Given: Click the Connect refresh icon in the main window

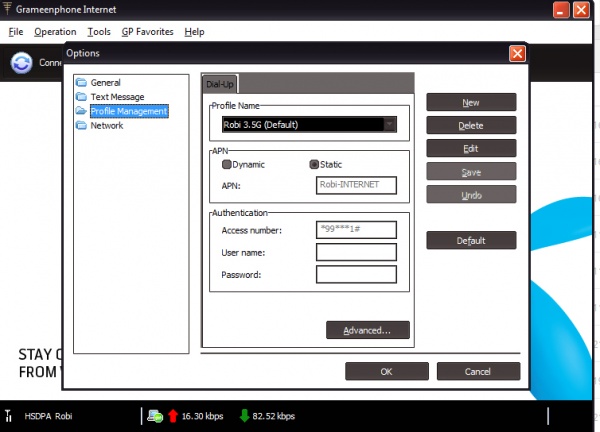Looking at the screenshot, I should [21, 62].
